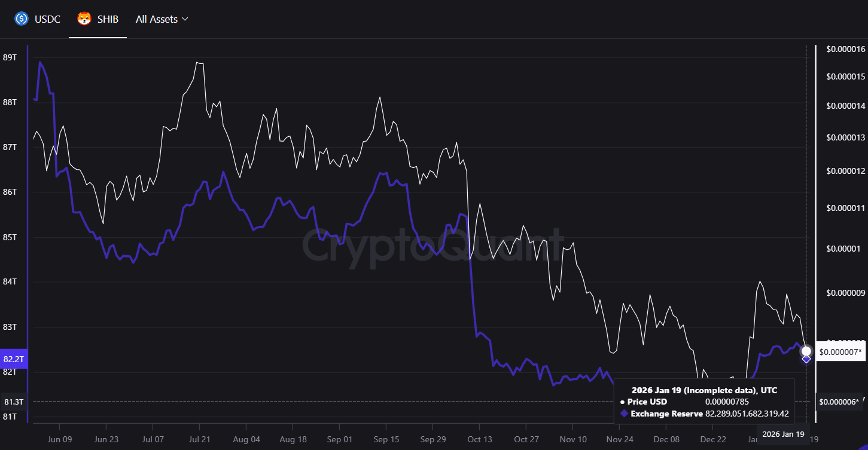Click the USDC coin icon
868x450 pixels.
22,19
